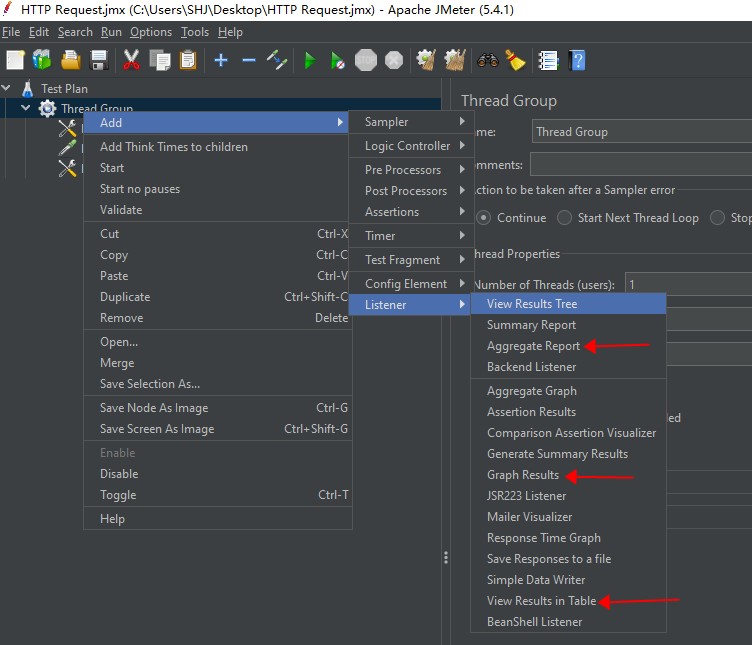This screenshot has height=645, width=752.
Task: Click Toggle in the context menu
Action: point(218,495)
